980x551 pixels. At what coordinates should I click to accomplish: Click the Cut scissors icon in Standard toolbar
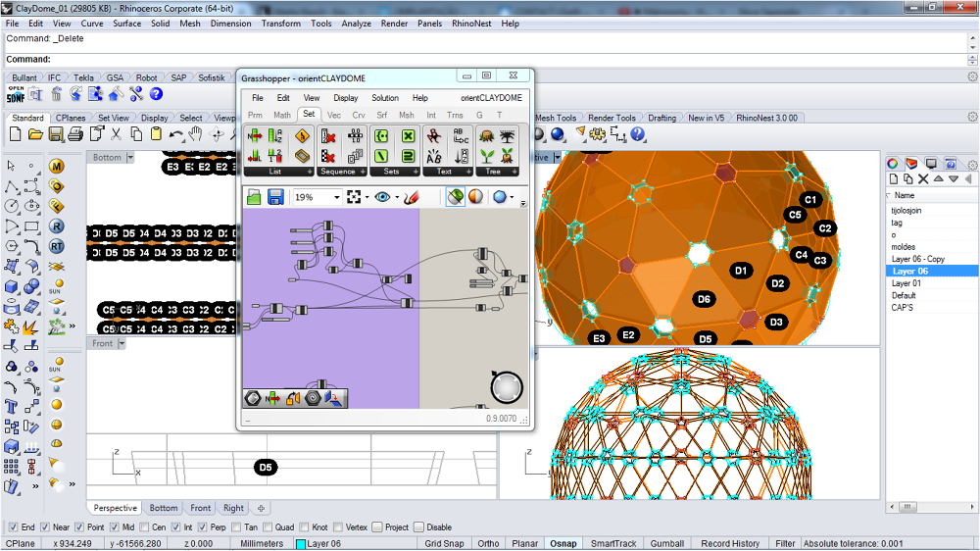115,134
